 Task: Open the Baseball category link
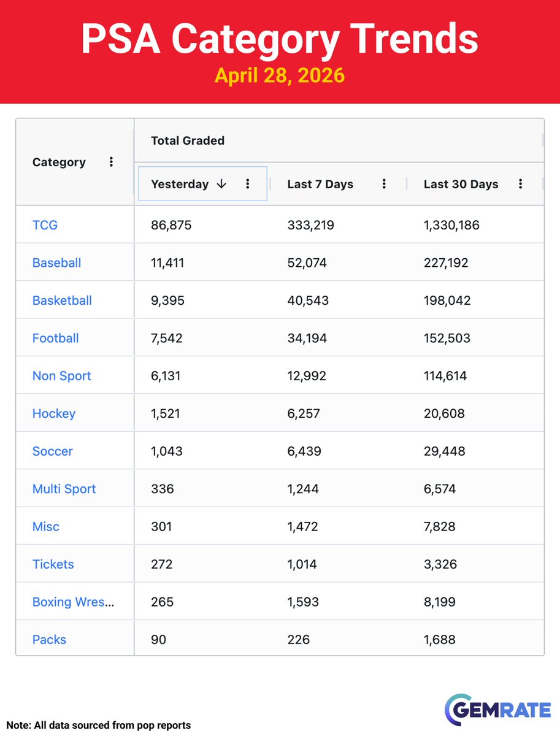pos(56,263)
